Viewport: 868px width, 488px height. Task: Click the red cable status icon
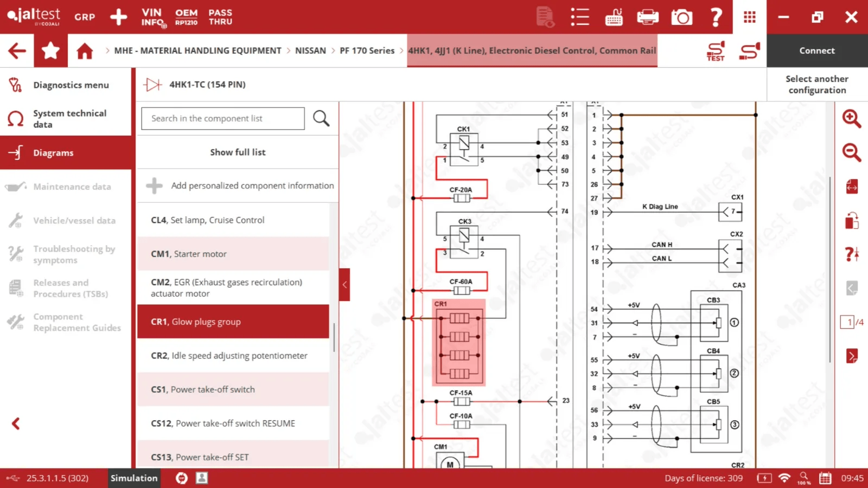(750, 51)
